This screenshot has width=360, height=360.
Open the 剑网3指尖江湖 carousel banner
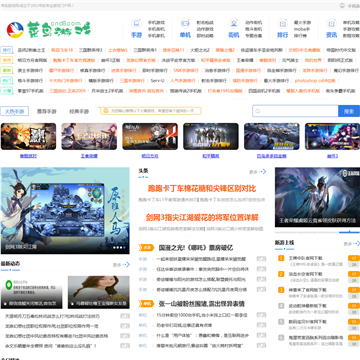pos(65,211)
